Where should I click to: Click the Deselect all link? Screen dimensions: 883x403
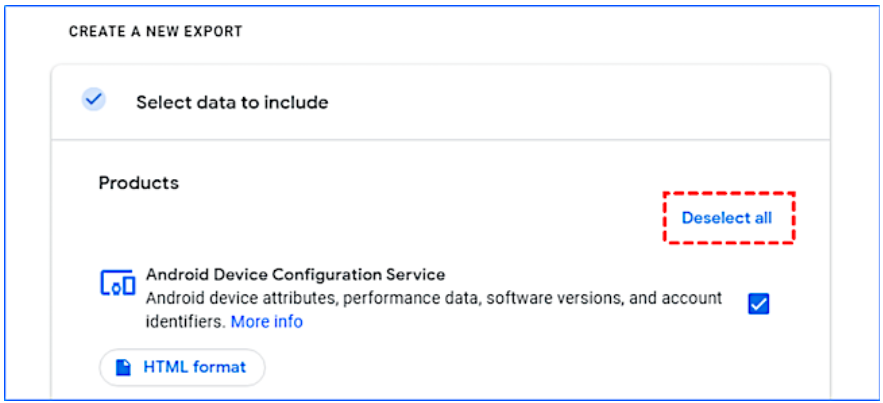coord(727,218)
